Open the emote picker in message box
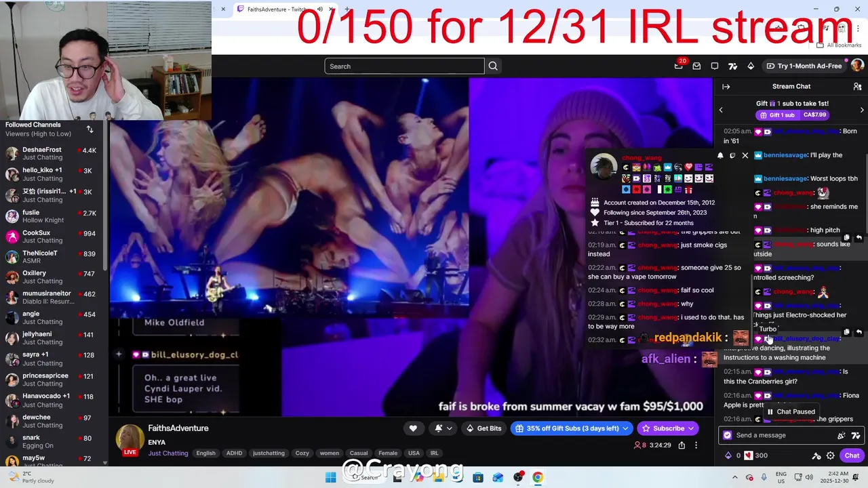Screen dimensions: 868x488 click(842, 436)
